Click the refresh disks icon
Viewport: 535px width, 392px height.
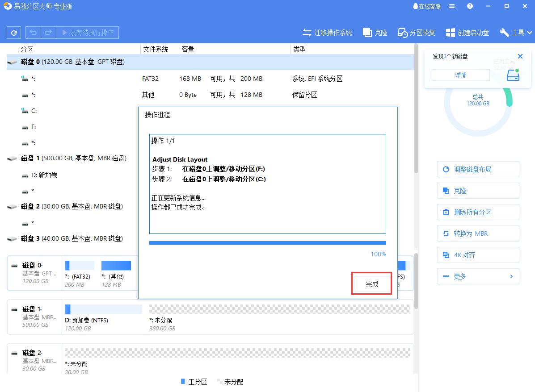click(x=14, y=33)
